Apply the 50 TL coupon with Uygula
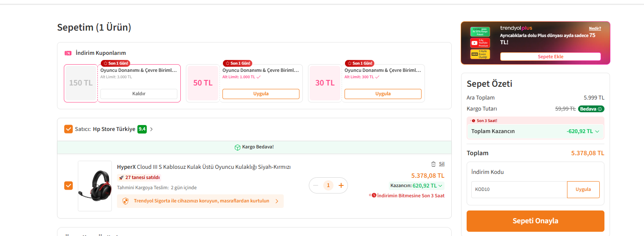Image resolution: width=644 pixels, height=236 pixels. [x=261, y=94]
